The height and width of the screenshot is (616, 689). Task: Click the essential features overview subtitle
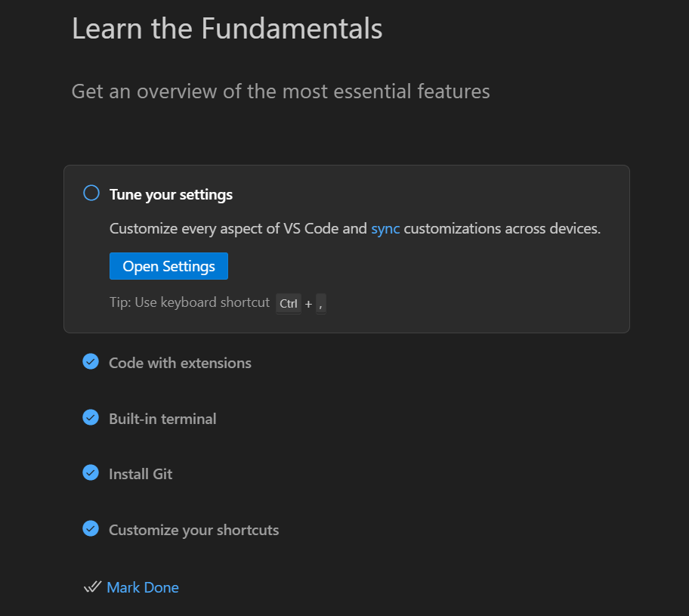click(280, 91)
